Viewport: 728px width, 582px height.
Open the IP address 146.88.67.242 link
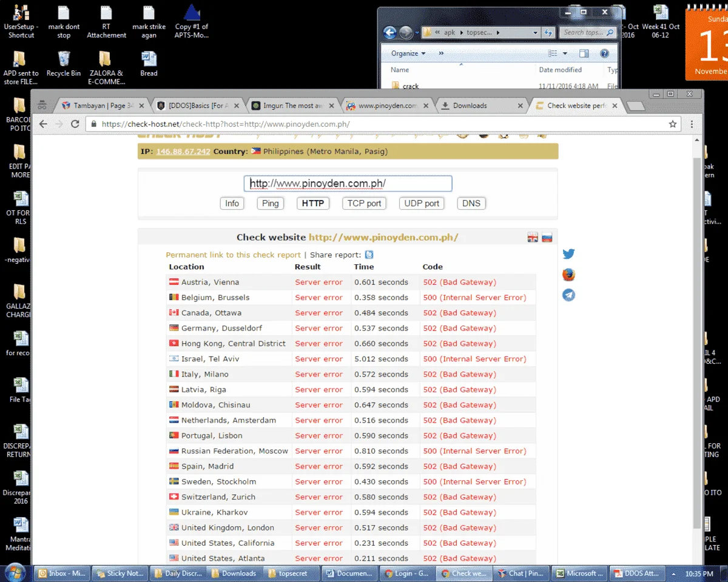point(183,152)
